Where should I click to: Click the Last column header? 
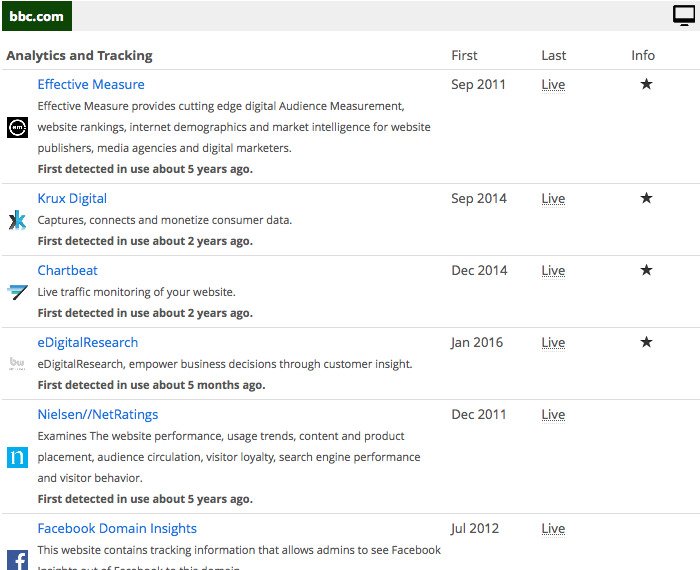pyautogui.click(x=554, y=55)
